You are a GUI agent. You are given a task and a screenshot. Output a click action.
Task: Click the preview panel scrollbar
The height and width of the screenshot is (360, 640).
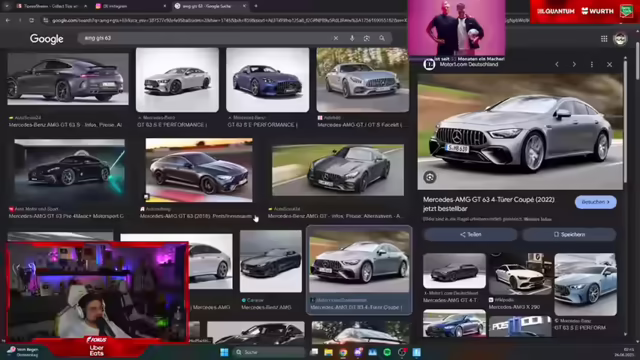point(626,122)
